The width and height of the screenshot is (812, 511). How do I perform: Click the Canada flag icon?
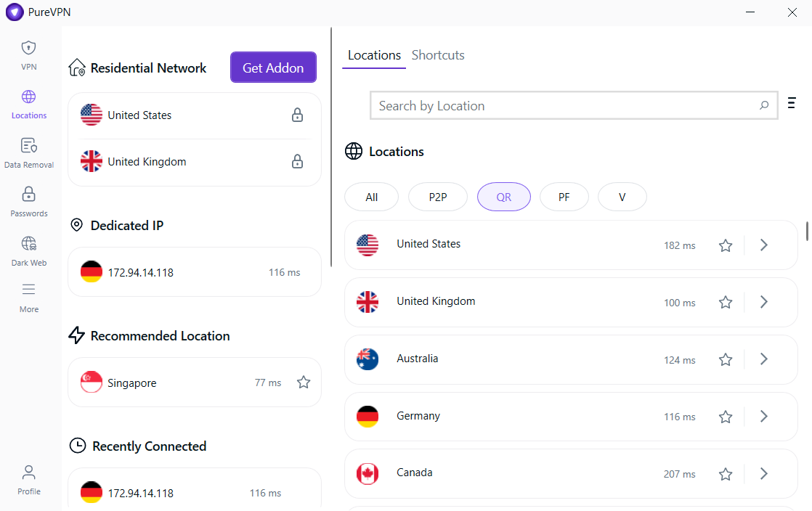pos(368,474)
